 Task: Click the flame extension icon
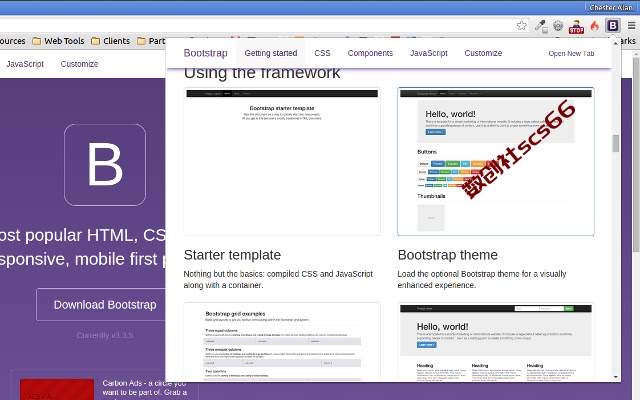coord(594,26)
